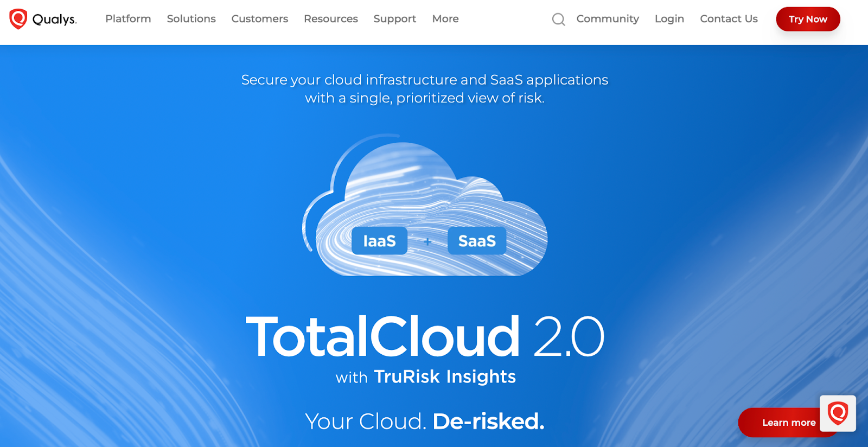Open the search magnifier icon
The height and width of the screenshot is (447, 868).
tap(558, 20)
